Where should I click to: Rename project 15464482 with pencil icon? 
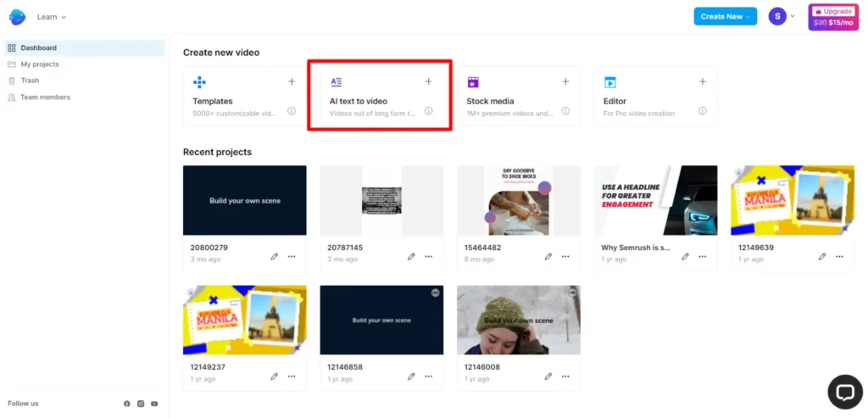pyautogui.click(x=548, y=256)
